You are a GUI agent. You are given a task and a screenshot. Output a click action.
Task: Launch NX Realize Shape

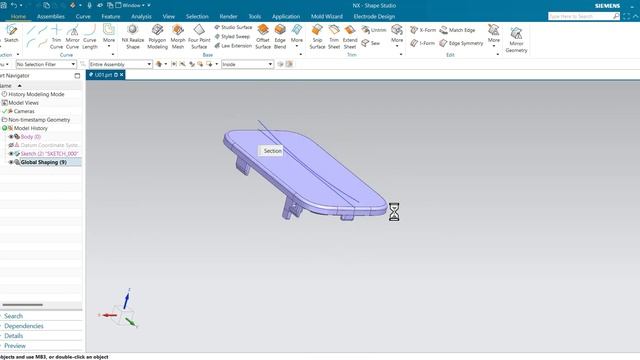(x=133, y=37)
